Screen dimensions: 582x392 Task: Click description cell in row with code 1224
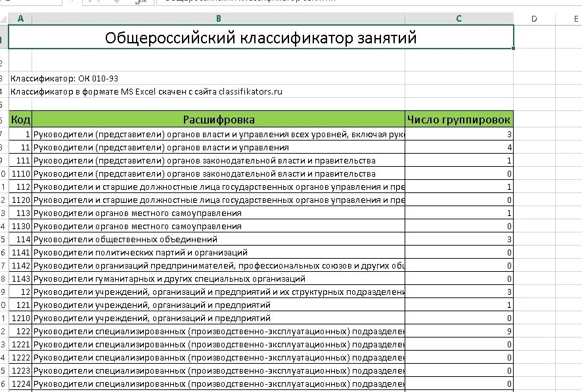tap(219, 383)
